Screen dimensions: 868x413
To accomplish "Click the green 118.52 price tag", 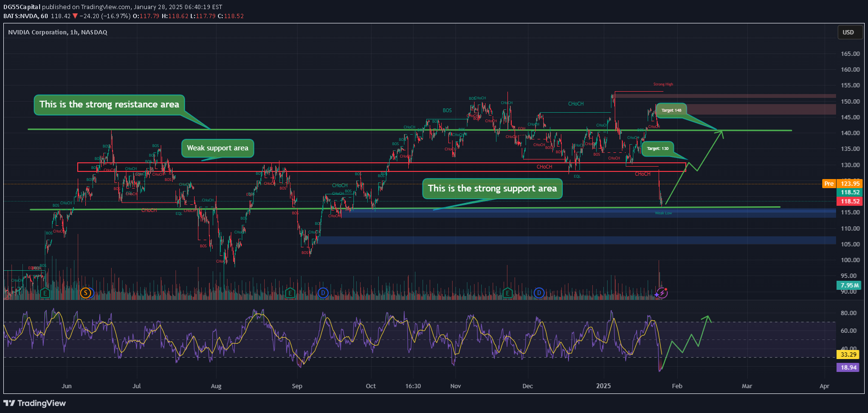I will pyautogui.click(x=850, y=192).
